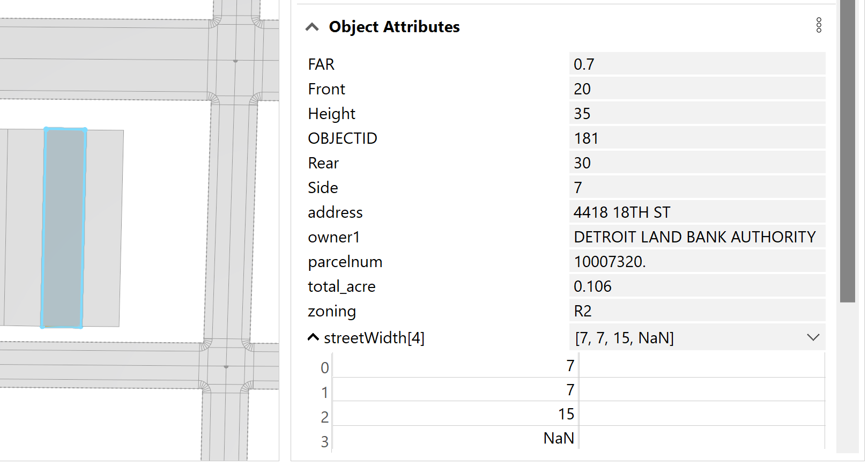The image size is (868, 465).
Task: Open Object Attributes three-dot options menu
Action: coord(819,25)
